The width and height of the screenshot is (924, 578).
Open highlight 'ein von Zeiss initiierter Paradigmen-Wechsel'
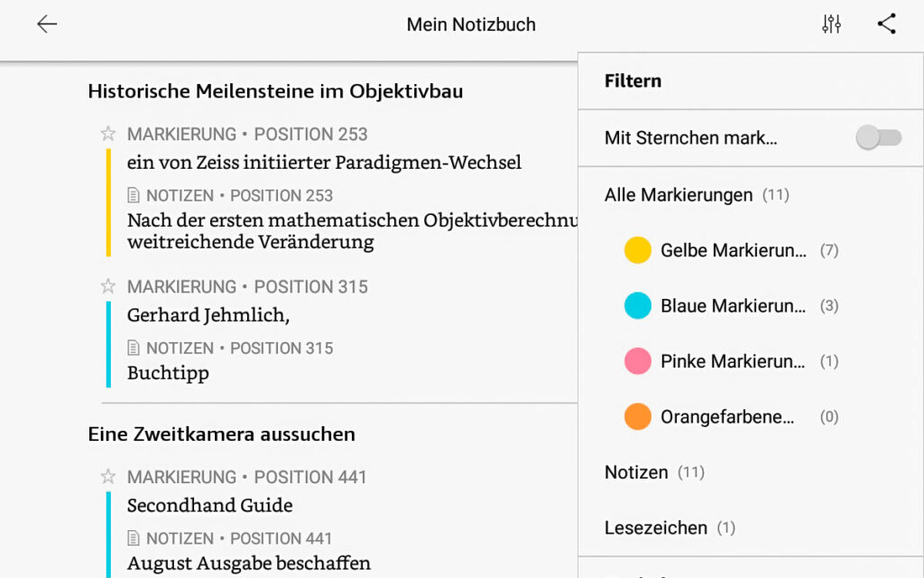(x=324, y=163)
